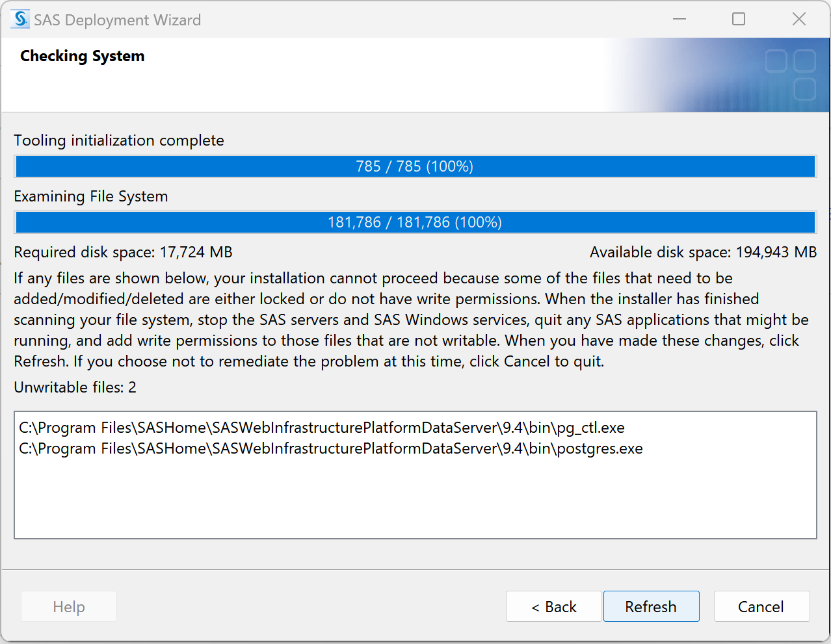The width and height of the screenshot is (831, 644).
Task: Click the Required disk space label
Action: click(x=124, y=252)
